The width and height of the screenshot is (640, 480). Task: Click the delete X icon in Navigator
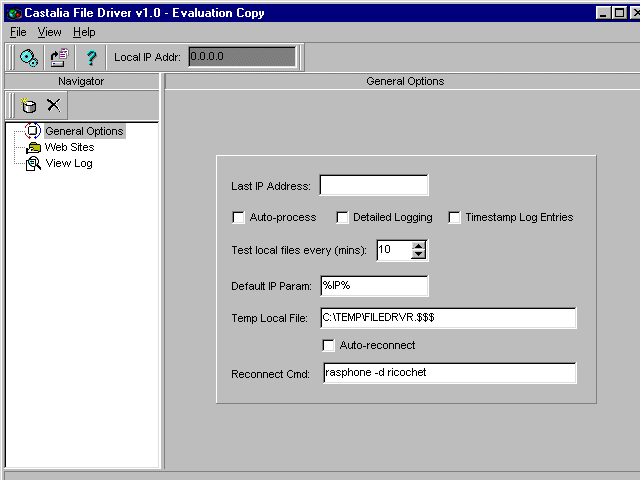coord(54,105)
